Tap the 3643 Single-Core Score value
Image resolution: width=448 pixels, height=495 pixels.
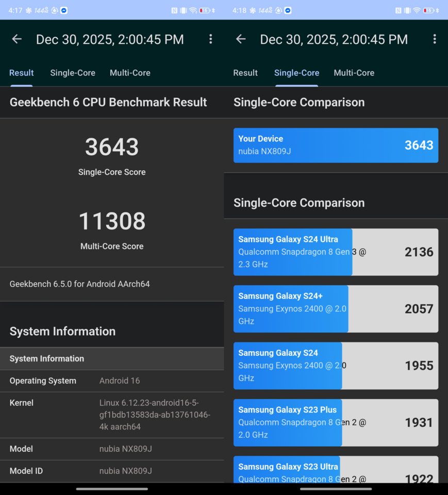[112, 147]
